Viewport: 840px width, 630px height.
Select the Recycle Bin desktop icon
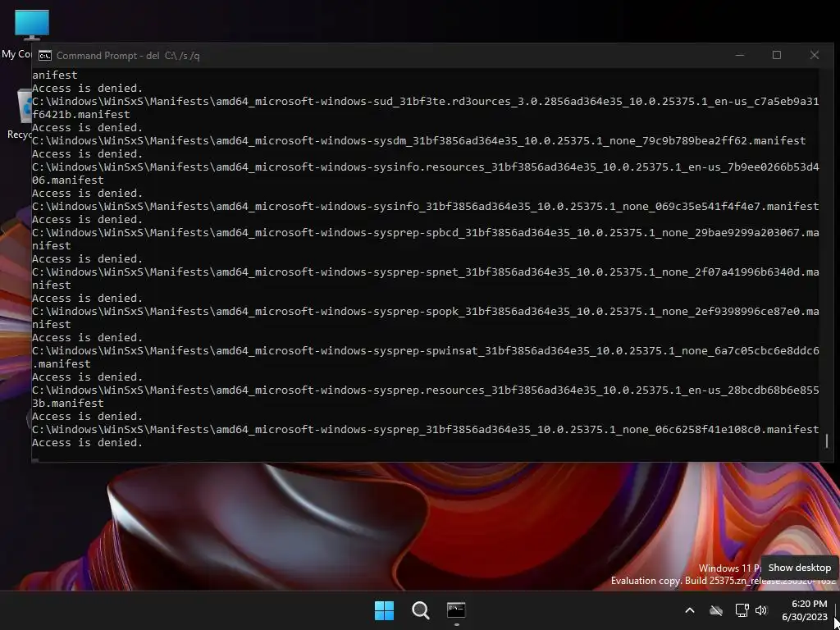click(x=20, y=113)
